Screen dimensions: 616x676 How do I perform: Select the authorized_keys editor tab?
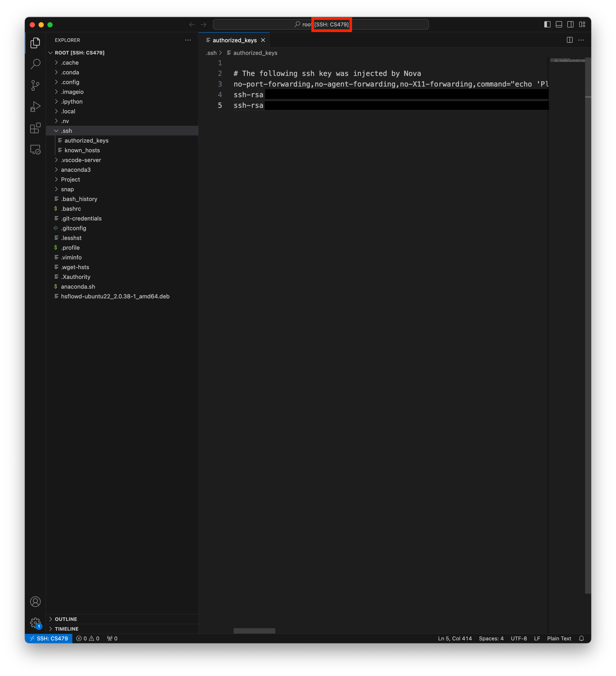[235, 40]
